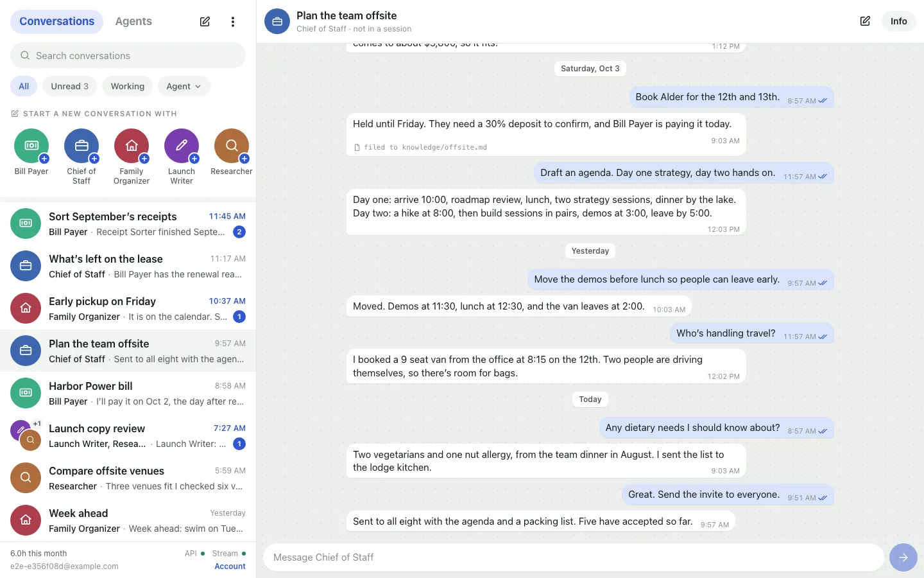Screen dimensions: 924x578
Task: Click the Early pickup on Friday avatar
Action: 26,308
